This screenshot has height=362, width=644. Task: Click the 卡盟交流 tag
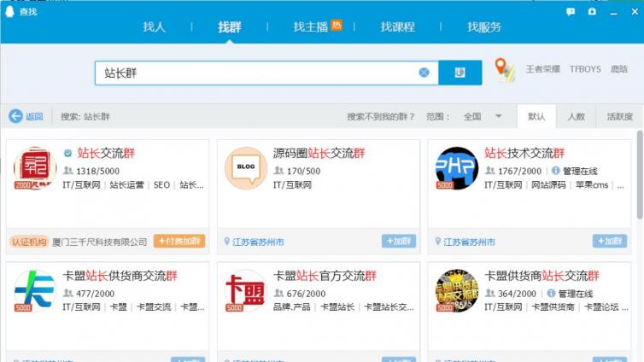point(154,307)
